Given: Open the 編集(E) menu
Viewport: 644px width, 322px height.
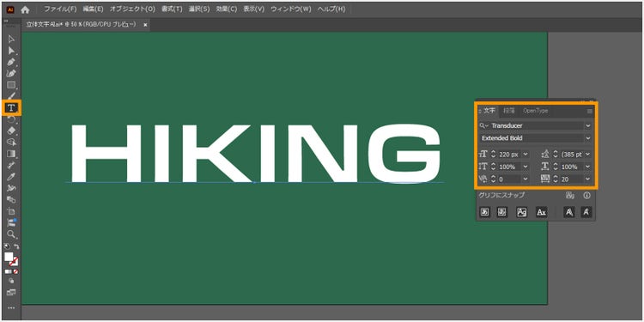Looking at the screenshot, I should click(x=93, y=9).
